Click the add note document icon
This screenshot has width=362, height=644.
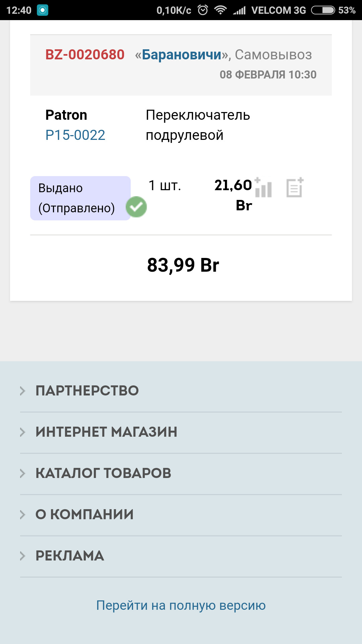295,187
